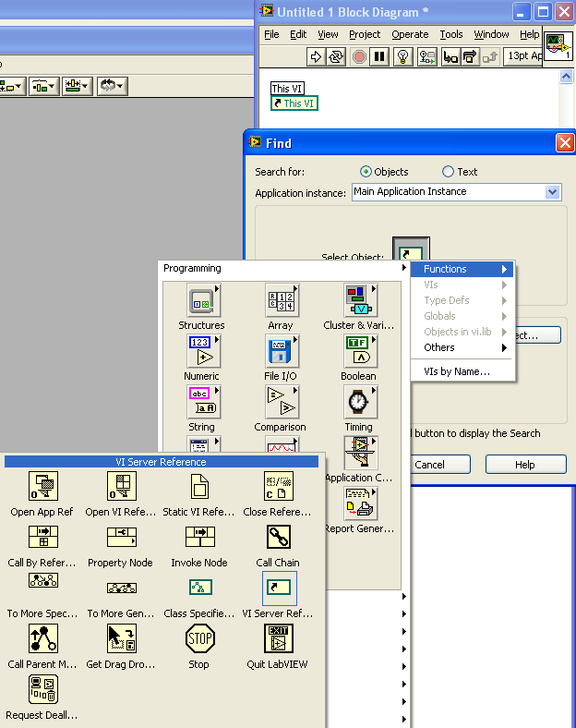
Task: Click the Select Object button
Action: coord(411,249)
